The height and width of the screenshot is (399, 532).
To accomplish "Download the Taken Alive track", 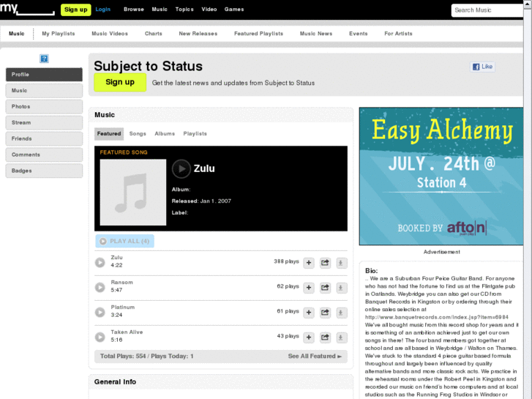I will (x=341, y=338).
